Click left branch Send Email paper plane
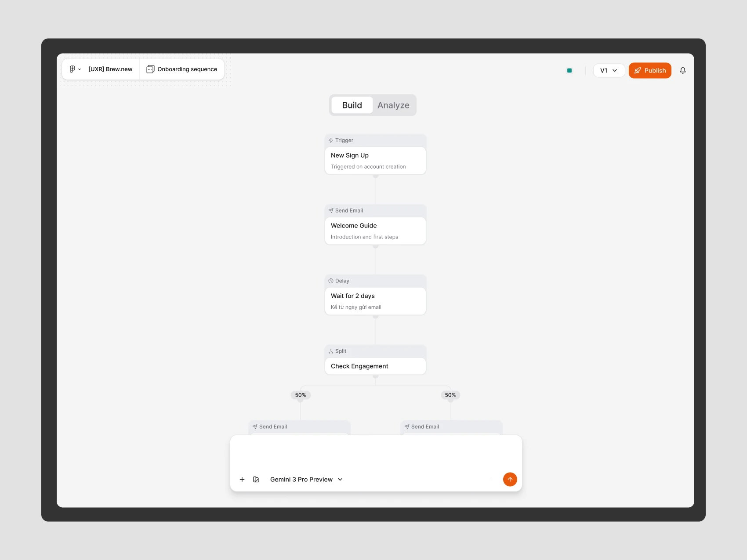 coord(255,426)
